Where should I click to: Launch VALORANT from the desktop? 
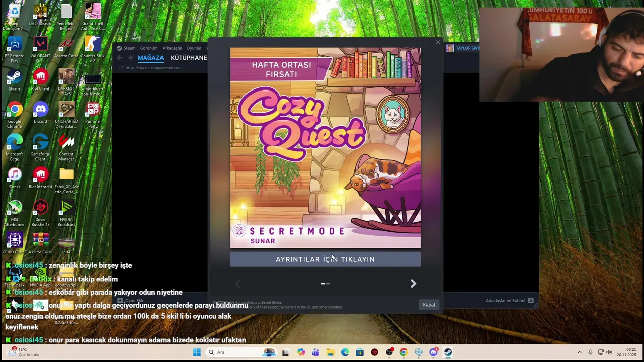(40, 48)
